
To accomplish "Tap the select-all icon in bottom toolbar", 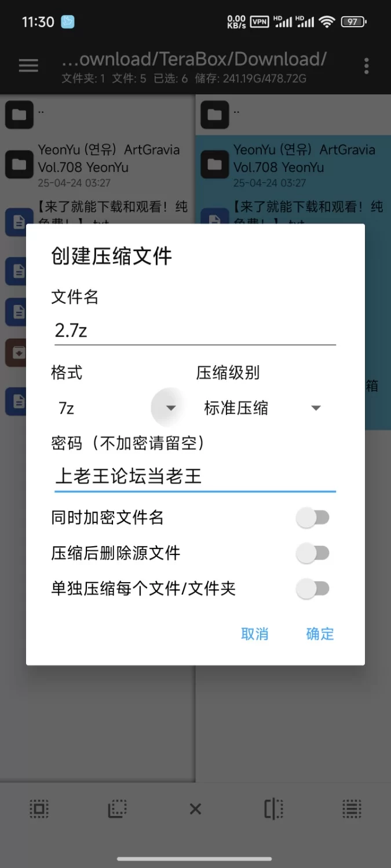I will (39, 808).
